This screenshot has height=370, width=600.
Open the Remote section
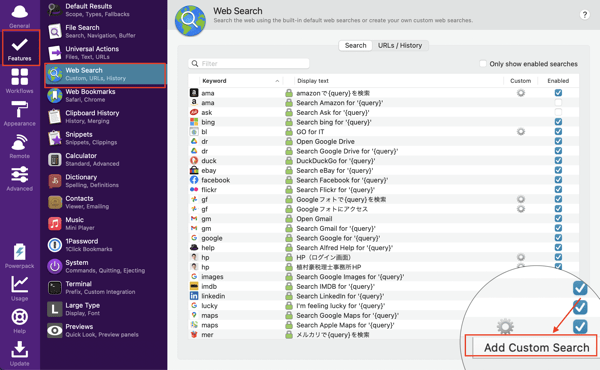pyautogui.click(x=20, y=146)
